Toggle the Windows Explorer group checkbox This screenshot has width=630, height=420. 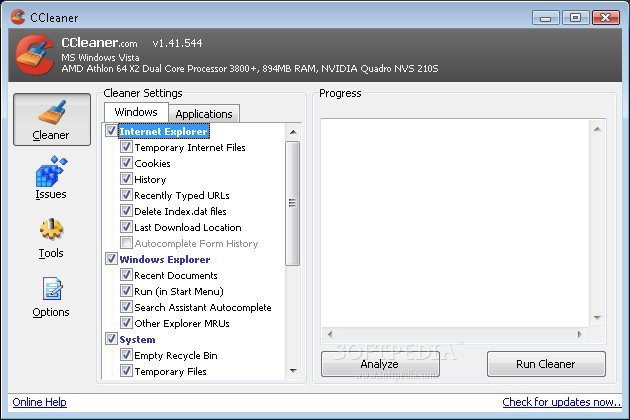(111, 259)
